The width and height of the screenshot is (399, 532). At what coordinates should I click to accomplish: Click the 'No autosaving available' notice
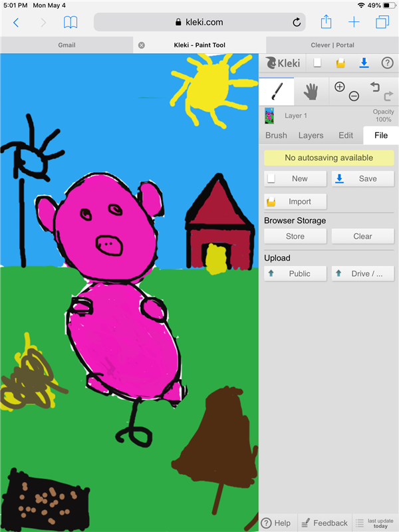(329, 158)
